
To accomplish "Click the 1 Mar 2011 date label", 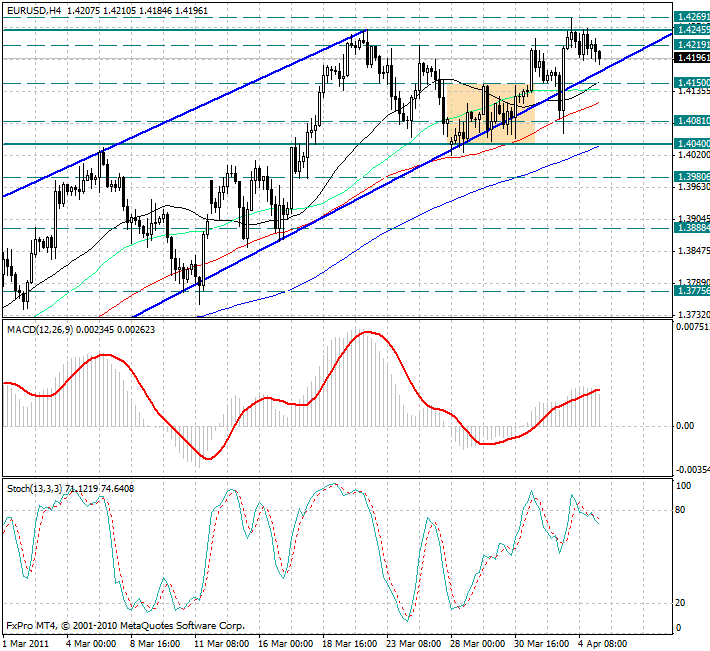I will pyautogui.click(x=26, y=644).
